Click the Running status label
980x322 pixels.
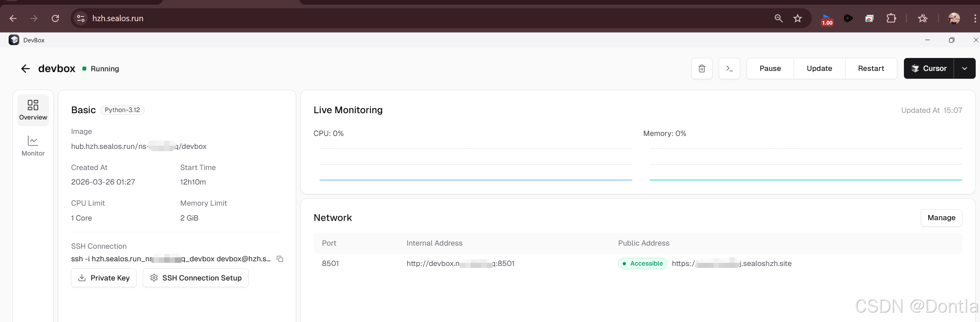coord(105,69)
